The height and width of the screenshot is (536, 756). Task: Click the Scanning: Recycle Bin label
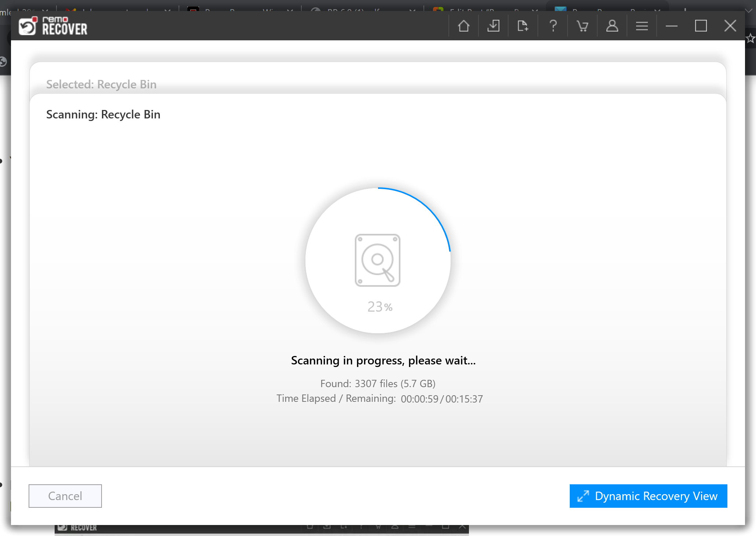[x=103, y=114]
